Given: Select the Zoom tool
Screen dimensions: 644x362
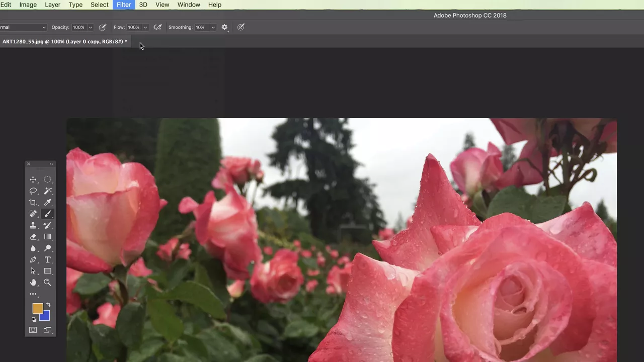Looking at the screenshot, I should (47, 283).
